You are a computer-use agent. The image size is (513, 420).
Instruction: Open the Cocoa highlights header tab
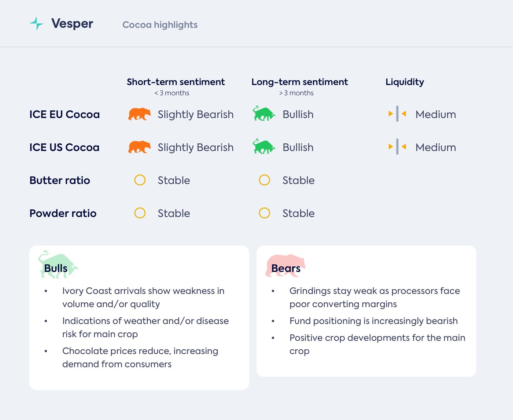tap(160, 25)
